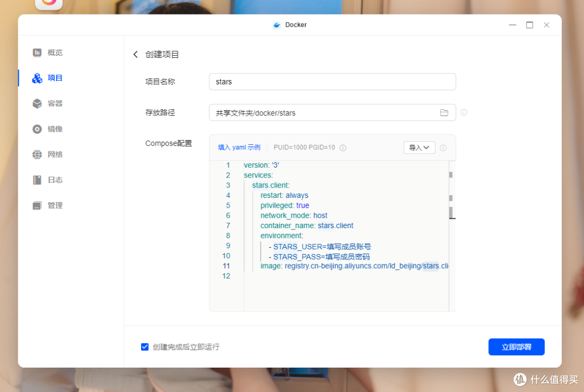Screen dimensions: 584x392
Task: Click into the 项目名称 field containing stars
Action: 332,82
